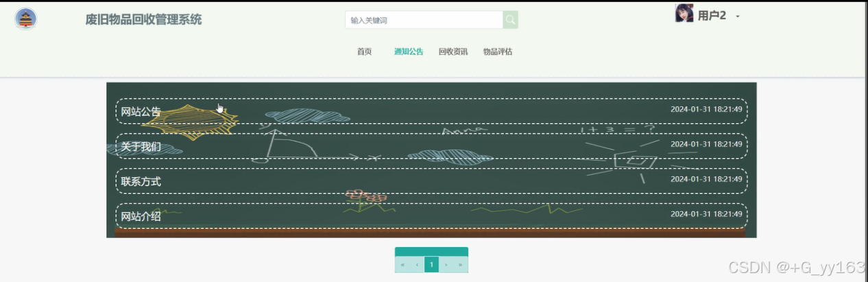Viewport: 868px width, 282px height.
Task: Click the site logo emblem icon
Action: pyautogui.click(x=26, y=19)
